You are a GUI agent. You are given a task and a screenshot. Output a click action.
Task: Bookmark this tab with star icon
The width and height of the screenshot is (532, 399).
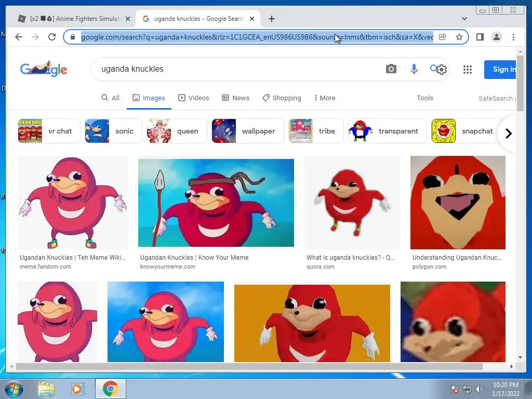[x=459, y=37]
